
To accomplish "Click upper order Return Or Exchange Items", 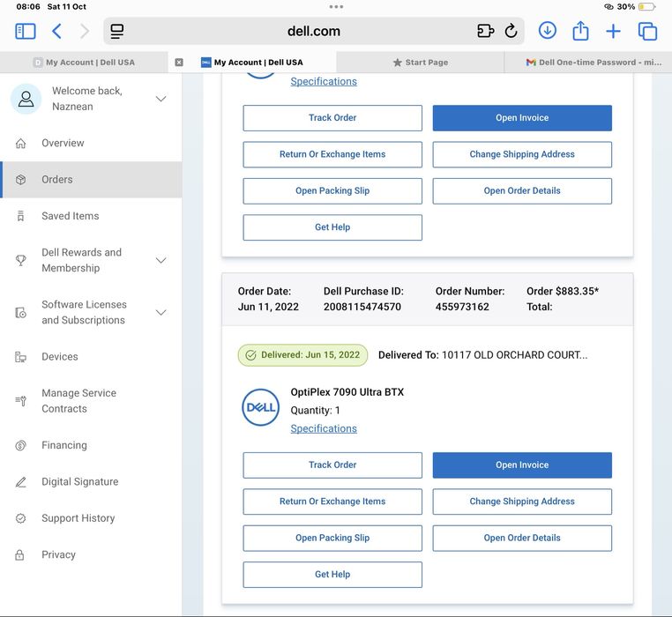I will 332,154.
